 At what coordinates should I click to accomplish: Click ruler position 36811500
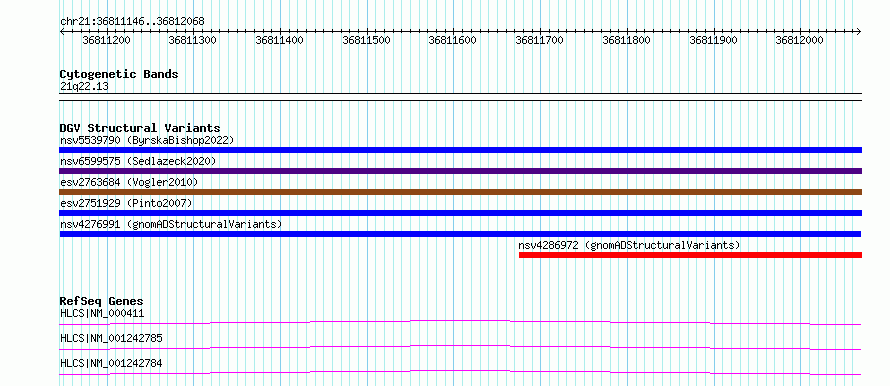coord(367,40)
